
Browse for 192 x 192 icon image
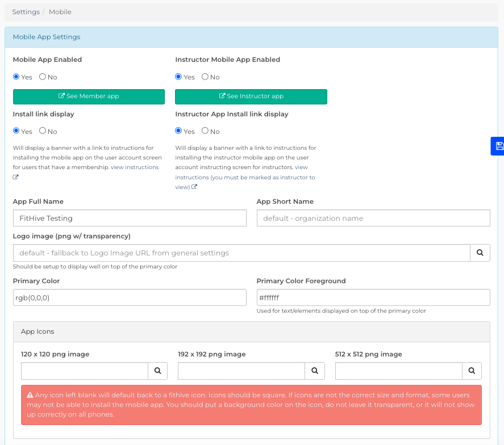pos(315,371)
